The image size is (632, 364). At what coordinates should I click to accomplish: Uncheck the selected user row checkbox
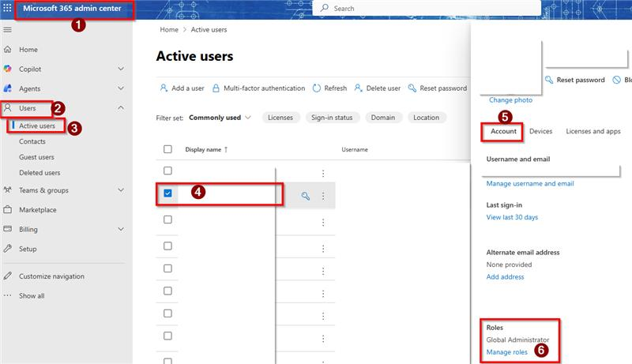pyautogui.click(x=167, y=193)
